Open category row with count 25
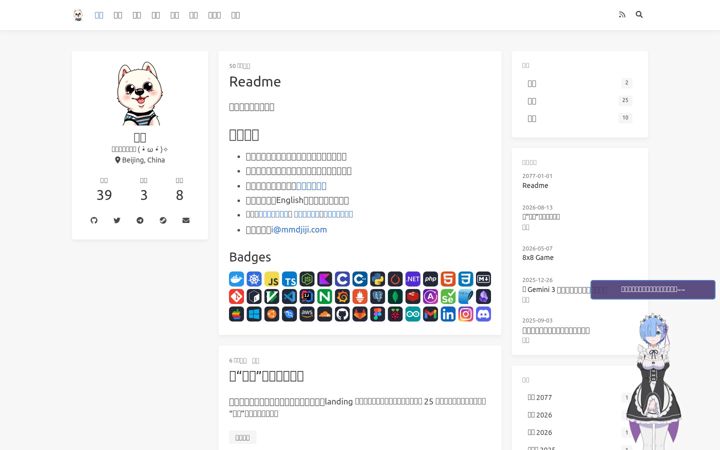Viewport: 720px width, 450px height. pyautogui.click(x=579, y=101)
